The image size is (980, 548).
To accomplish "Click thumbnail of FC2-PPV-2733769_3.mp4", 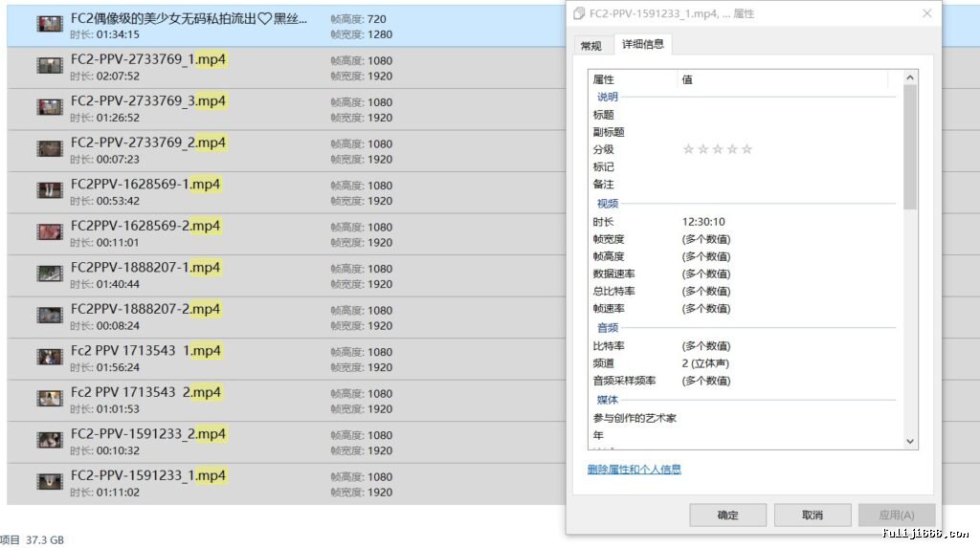I will click(x=50, y=107).
